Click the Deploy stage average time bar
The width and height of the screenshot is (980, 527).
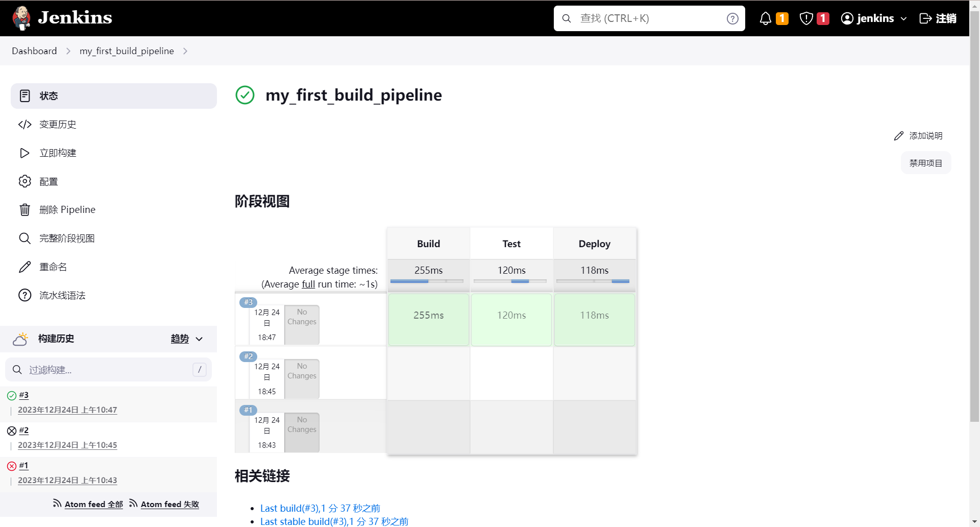pos(593,281)
